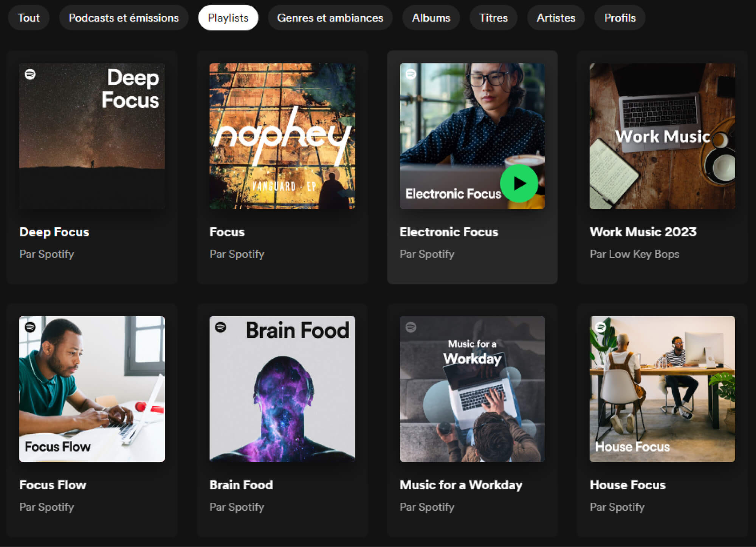The height and width of the screenshot is (547, 756).
Task: Open the Work Music 2023 playlist
Action: coord(643,232)
